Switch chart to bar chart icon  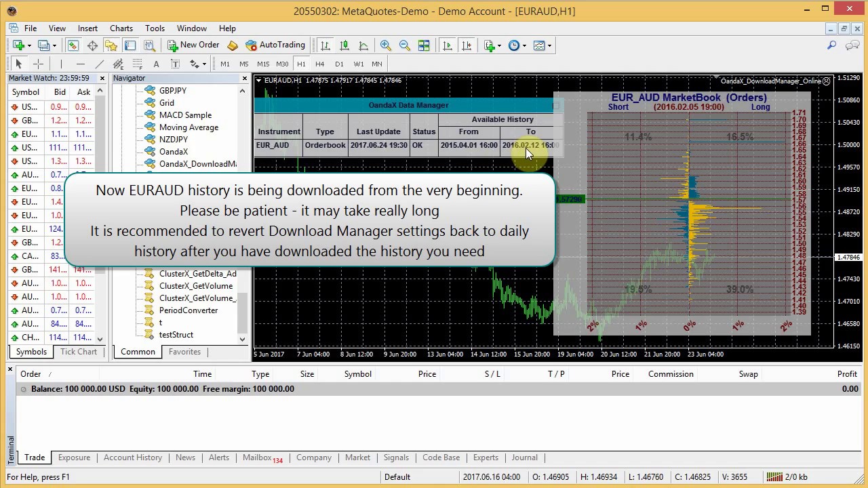[325, 45]
